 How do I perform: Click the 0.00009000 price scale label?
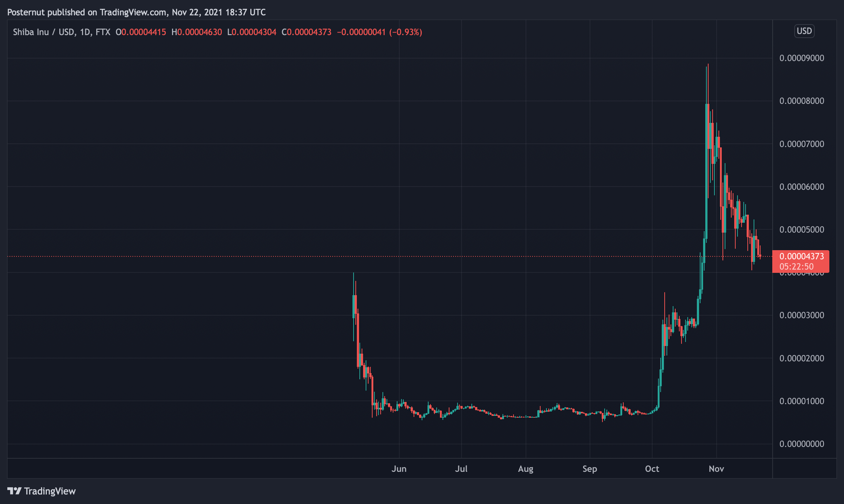click(801, 58)
